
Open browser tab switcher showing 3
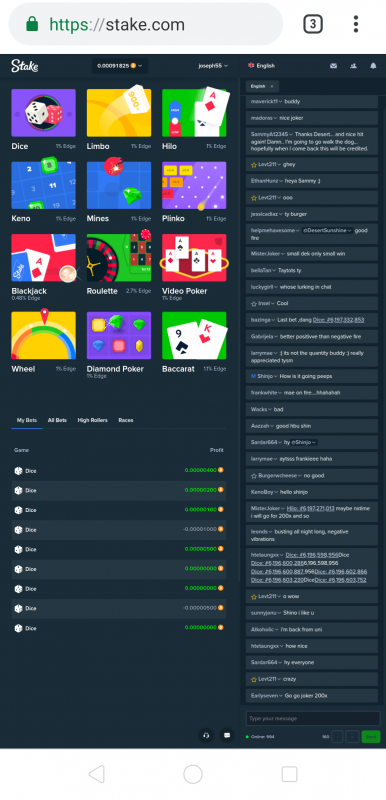(313, 24)
